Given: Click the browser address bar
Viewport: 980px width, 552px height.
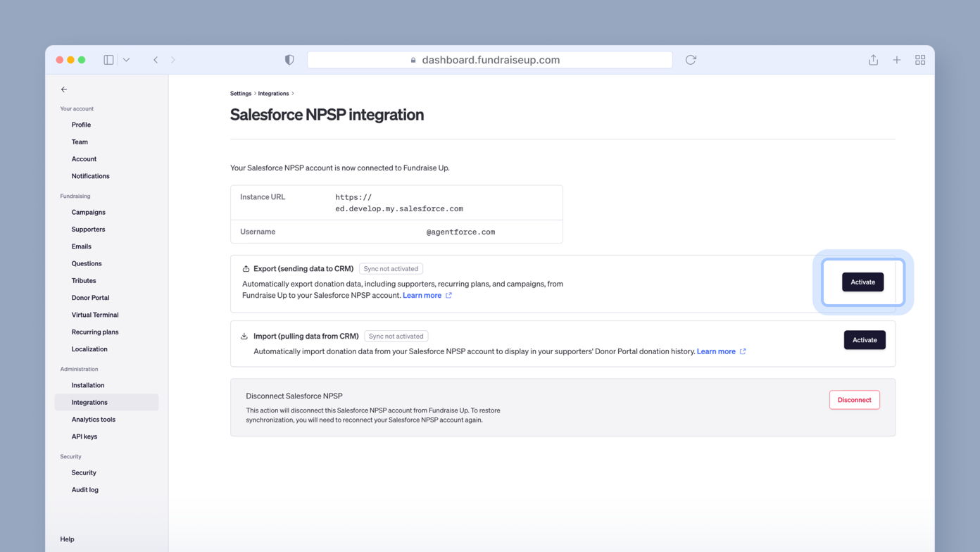Looking at the screenshot, I should (x=490, y=60).
